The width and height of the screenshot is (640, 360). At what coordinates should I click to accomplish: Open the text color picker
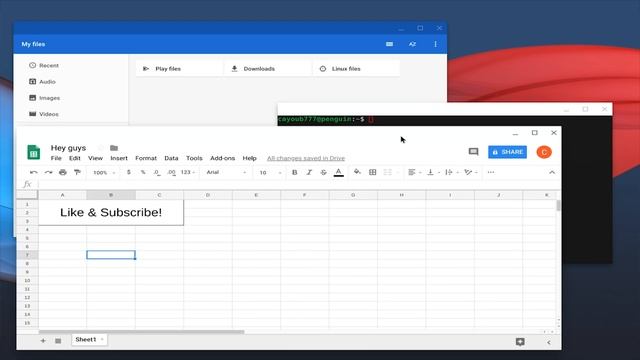click(x=338, y=172)
